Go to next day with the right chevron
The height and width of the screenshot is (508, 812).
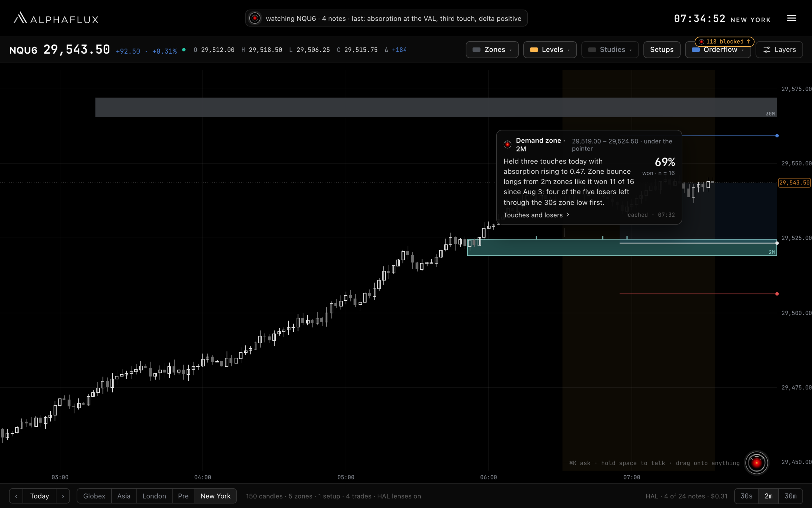point(63,496)
